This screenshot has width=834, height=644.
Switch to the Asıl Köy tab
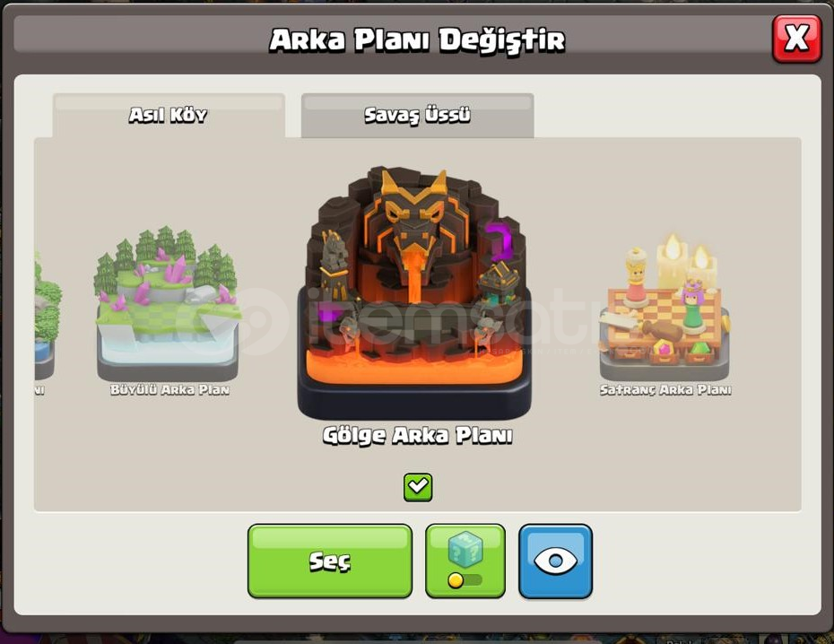coord(169,116)
